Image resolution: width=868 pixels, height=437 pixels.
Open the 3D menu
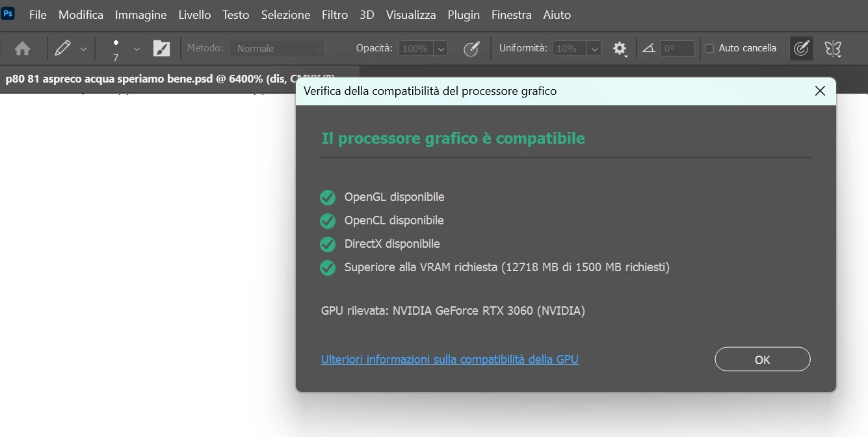coord(367,14)
